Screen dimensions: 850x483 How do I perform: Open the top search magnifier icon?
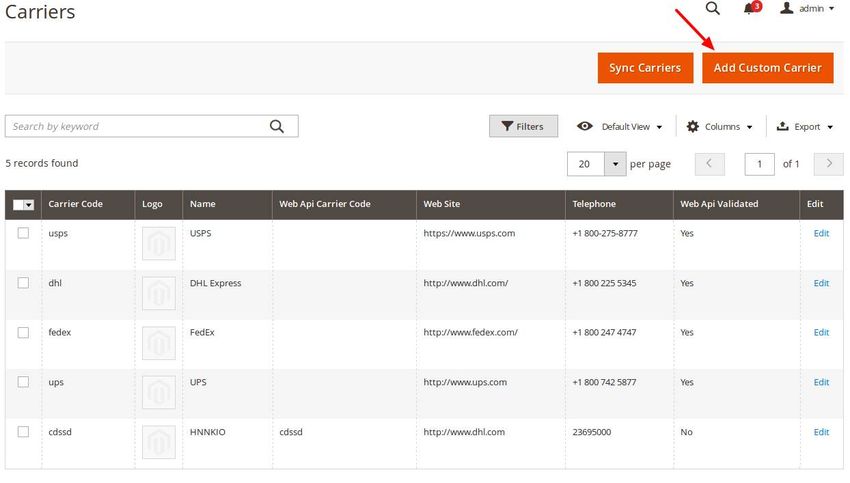[x=712, y=8]
